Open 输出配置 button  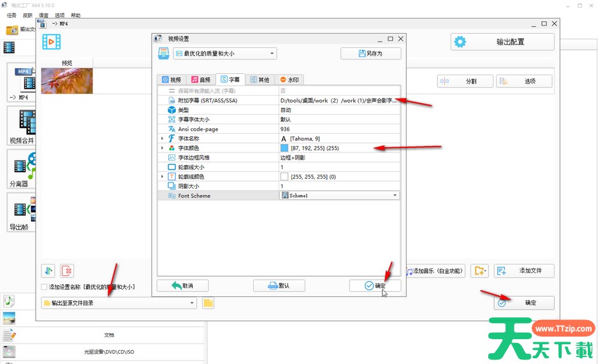pyautogui.click(x=502, y=42)
